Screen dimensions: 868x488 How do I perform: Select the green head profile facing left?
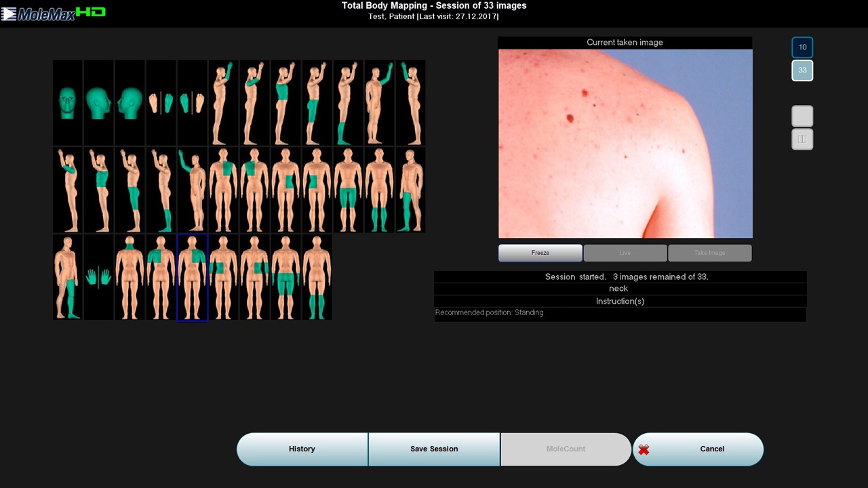130,103
